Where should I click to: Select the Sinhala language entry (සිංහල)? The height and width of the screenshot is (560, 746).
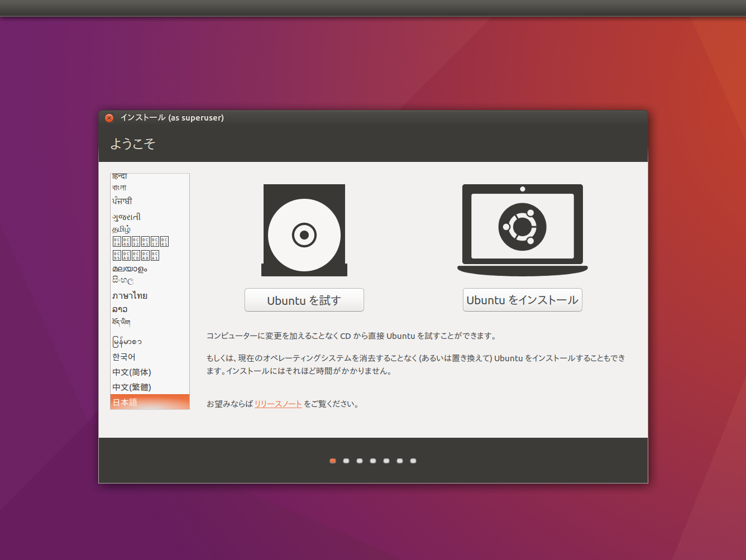pos(150,280)
